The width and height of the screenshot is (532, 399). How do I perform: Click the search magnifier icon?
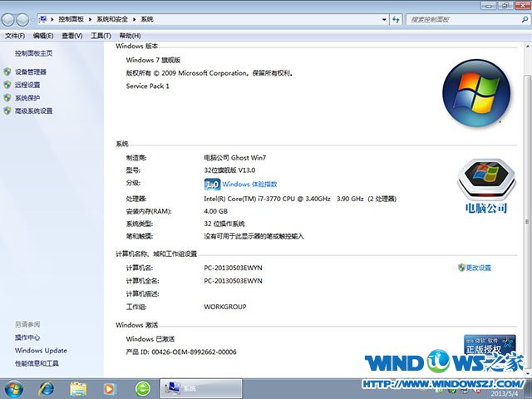tap(525, 20)
